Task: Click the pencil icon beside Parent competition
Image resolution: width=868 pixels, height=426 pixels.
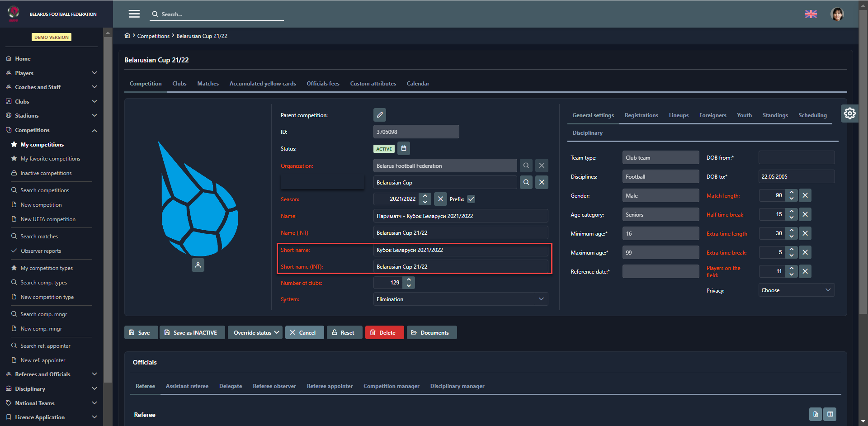Action: click(x=380, y=115)
